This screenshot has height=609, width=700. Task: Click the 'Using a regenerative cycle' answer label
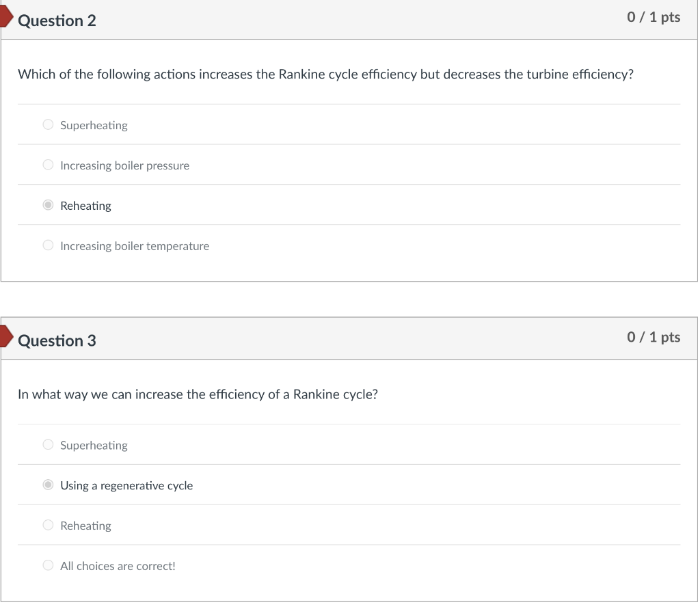(x=126, y=486)
